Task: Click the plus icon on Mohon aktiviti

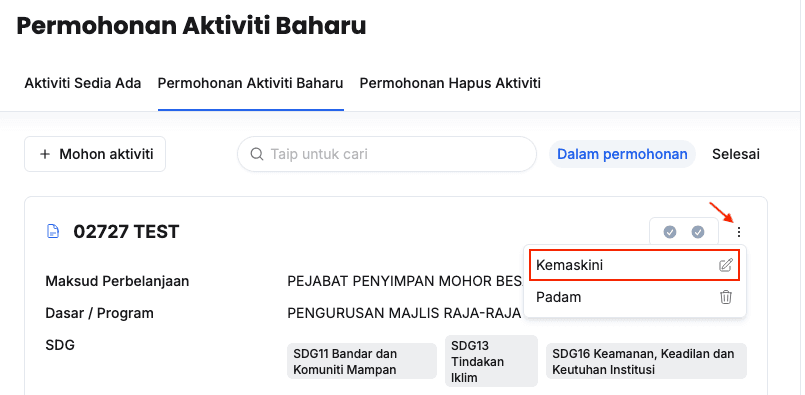Action: tap(45, 154)
